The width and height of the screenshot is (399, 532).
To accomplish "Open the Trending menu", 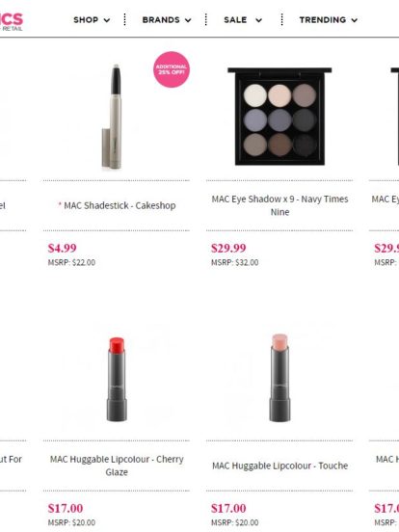I will [x=322, y=20].
